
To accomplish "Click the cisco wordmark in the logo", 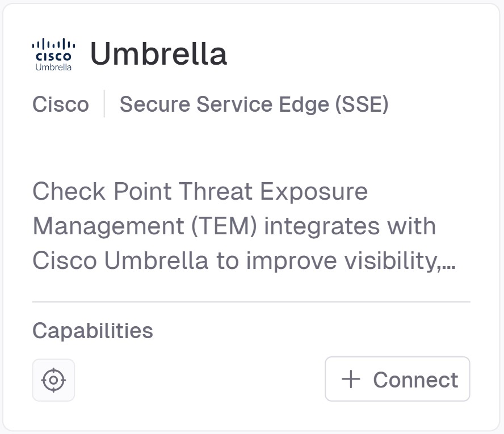I will (x=53, y=57).
